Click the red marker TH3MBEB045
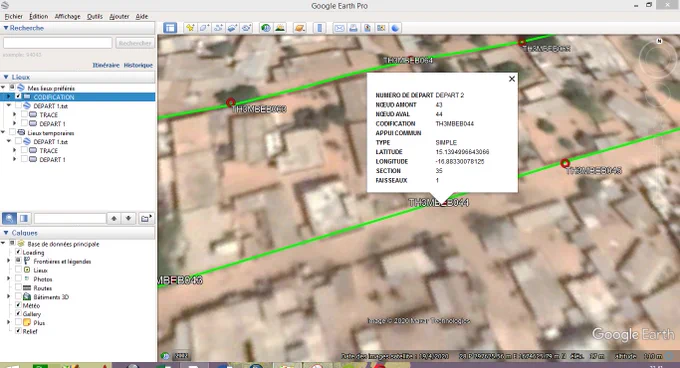 (x=565, y=163)
